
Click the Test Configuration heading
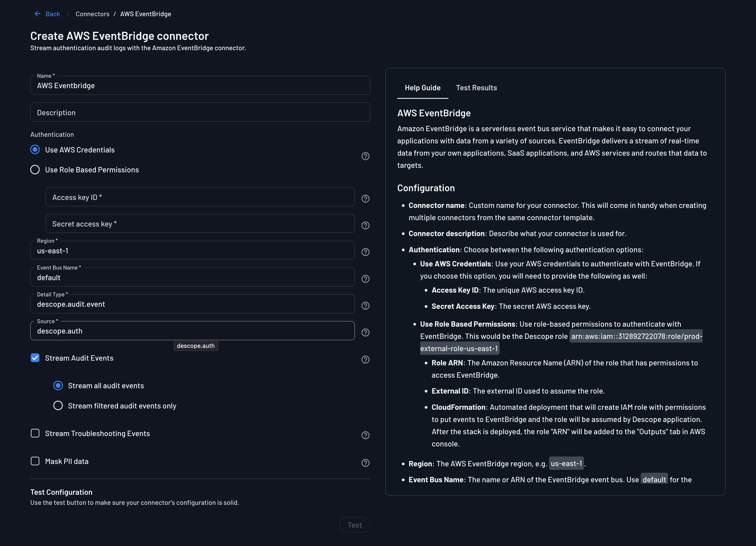pos(61,492)
